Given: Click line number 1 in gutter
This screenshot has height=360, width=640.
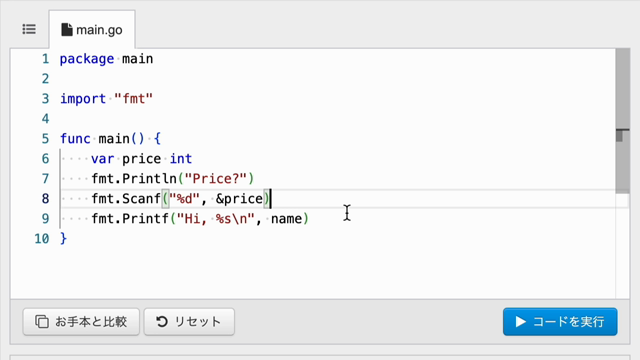Looking at the screenshot, I should (45, 59).
